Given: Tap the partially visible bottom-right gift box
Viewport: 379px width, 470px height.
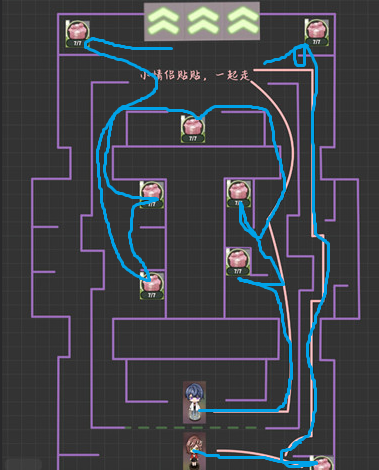Looking at the screenshot, I should [322, 463].
